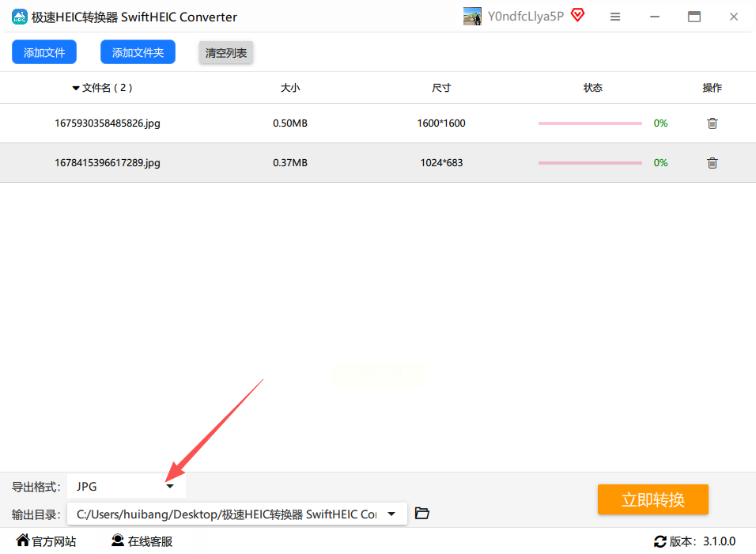Minimize the SwiftHEIC Converter window

click(654, 17)
